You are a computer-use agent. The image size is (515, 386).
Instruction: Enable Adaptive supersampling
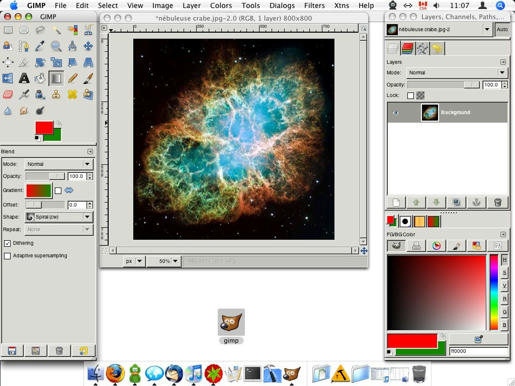7,256
